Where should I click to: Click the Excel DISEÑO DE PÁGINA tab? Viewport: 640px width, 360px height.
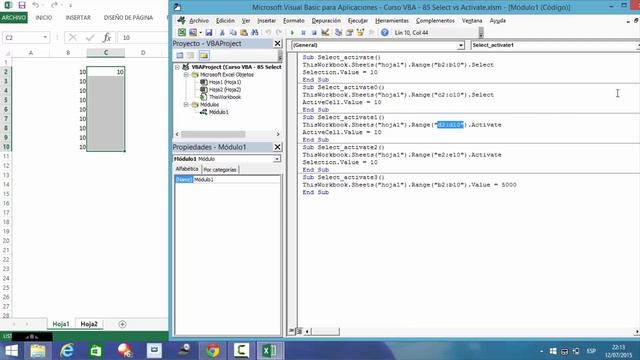(128, 18)
